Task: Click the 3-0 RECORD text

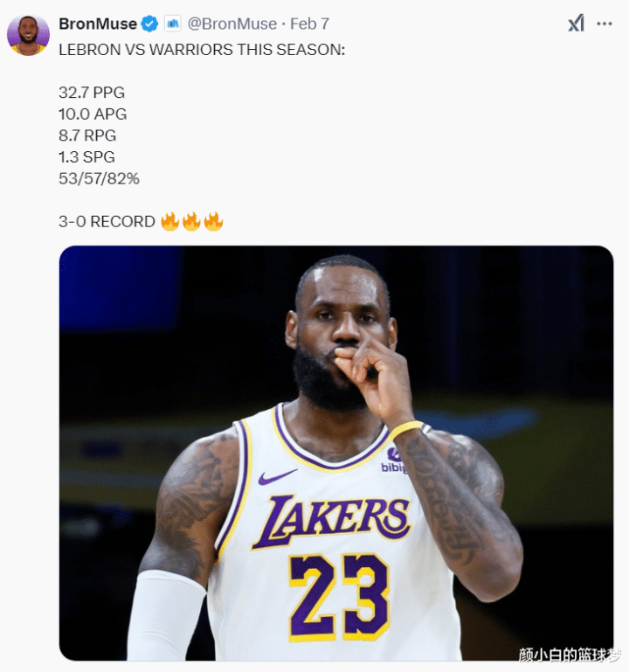Action: (x=107, y=221)
